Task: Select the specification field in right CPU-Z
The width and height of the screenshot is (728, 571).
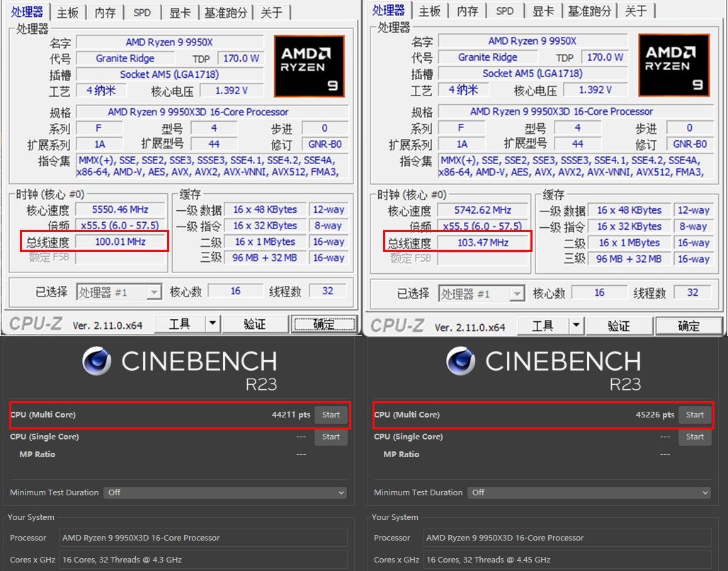Action: coord(576,111)
